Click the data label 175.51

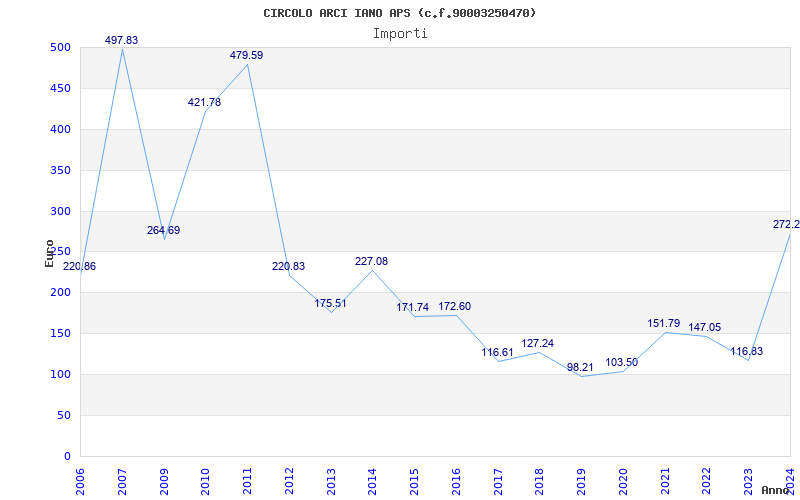point(330,303)
